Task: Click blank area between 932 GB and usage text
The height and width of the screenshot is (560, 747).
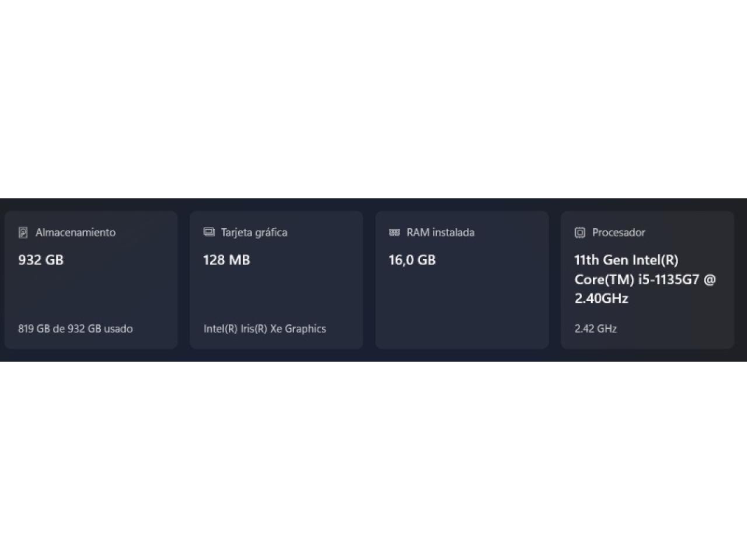Action: click(x=90, y=295)
